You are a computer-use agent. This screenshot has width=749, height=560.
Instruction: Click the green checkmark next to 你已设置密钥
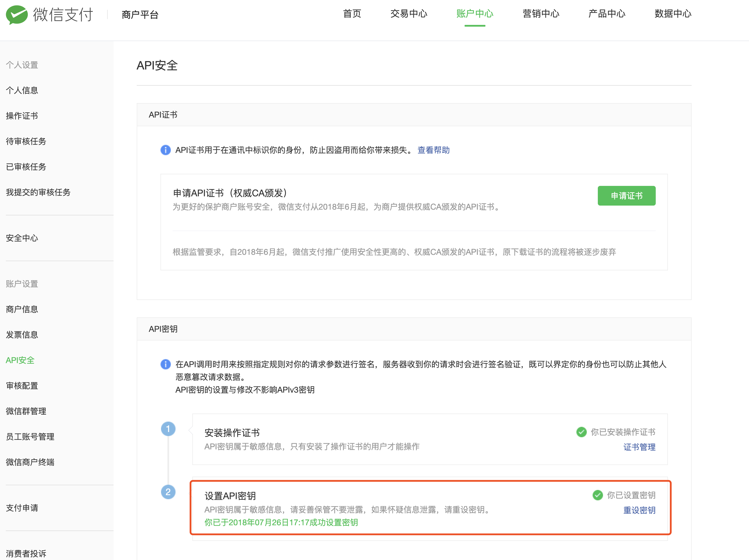[598, 495]
